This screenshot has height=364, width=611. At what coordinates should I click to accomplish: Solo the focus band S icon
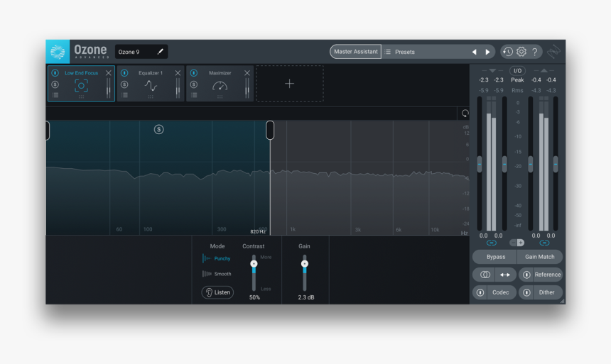click(158, 129)
